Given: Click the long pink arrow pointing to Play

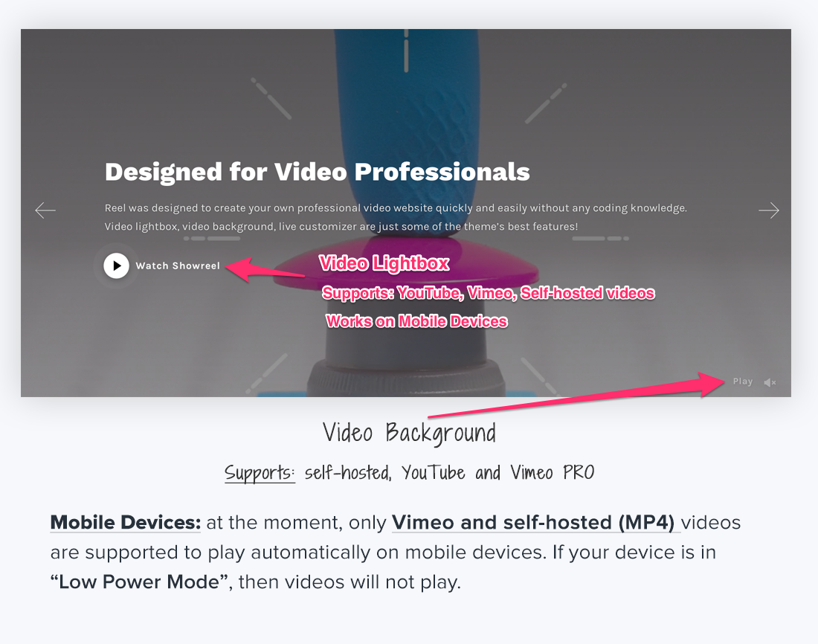Looking at the screenshot, I should 573,399.
